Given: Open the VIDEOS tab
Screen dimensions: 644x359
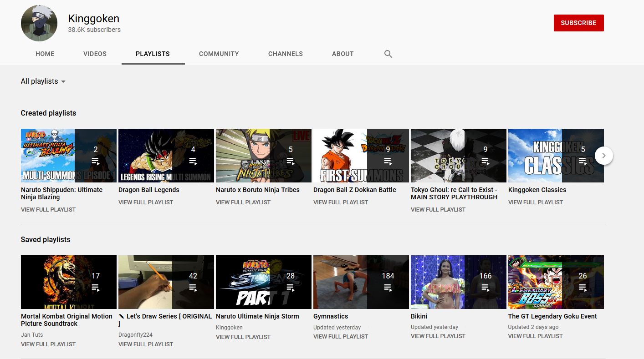Looking at the screenshot, I should pos(95,54).
